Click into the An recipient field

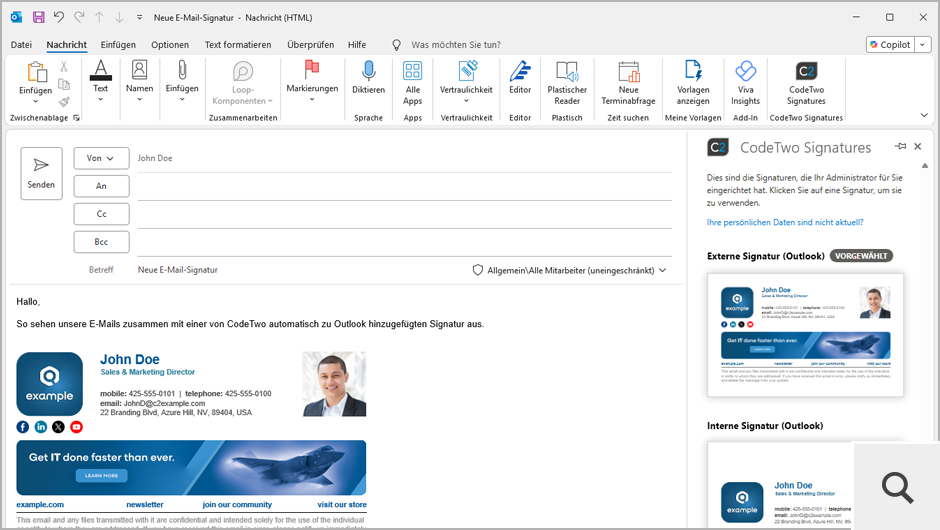point(405,187)
